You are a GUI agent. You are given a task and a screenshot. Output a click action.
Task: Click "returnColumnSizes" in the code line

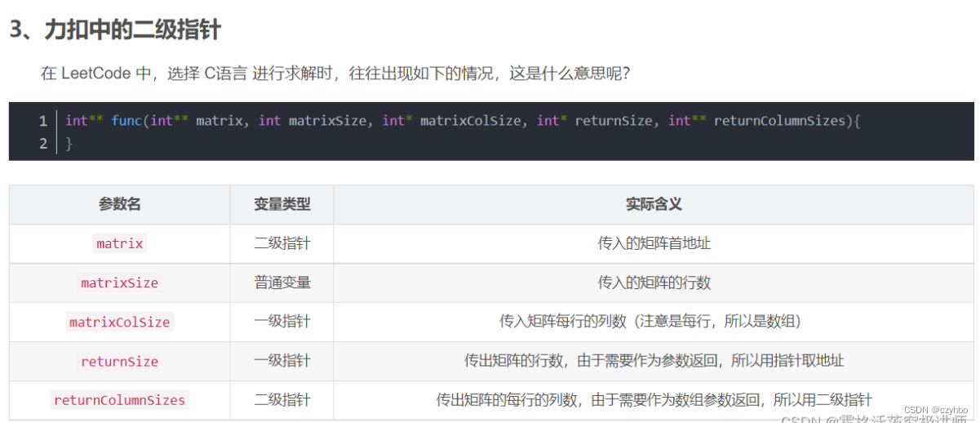779,121
